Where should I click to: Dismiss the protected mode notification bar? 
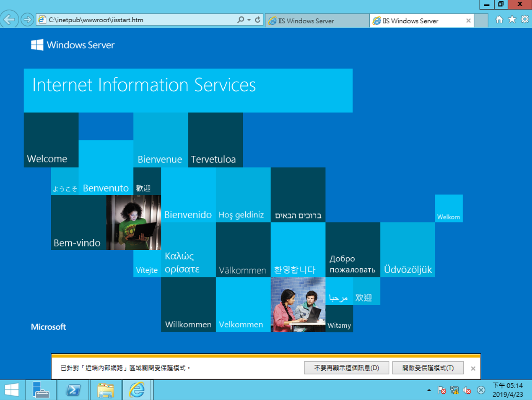pyautogui.click(x=473, y=369)
